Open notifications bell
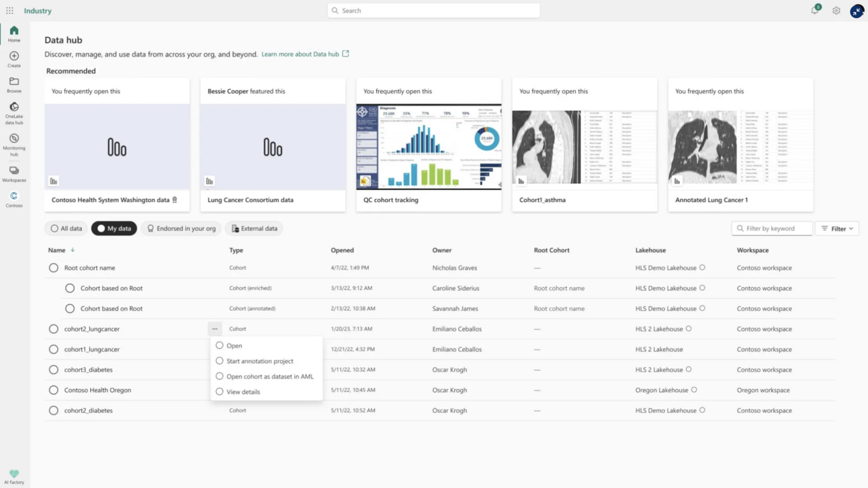The height and width of the screenshot is (488, 868). coord(814,11)
